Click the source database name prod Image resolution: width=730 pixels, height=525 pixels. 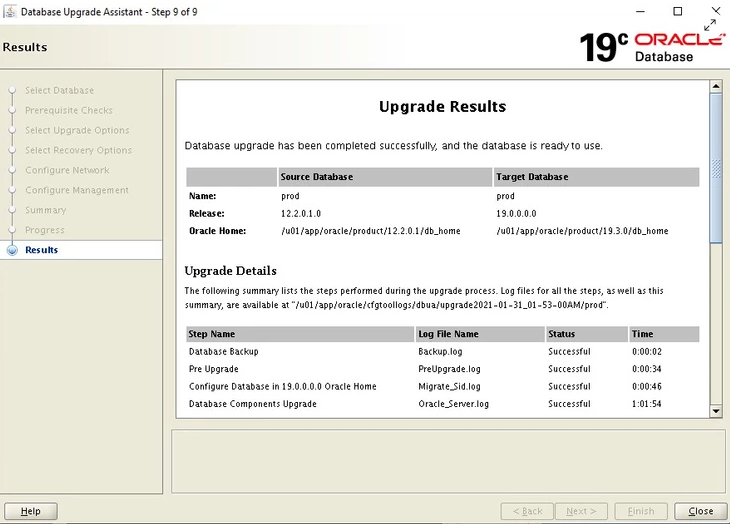click(x=290, y=196)
